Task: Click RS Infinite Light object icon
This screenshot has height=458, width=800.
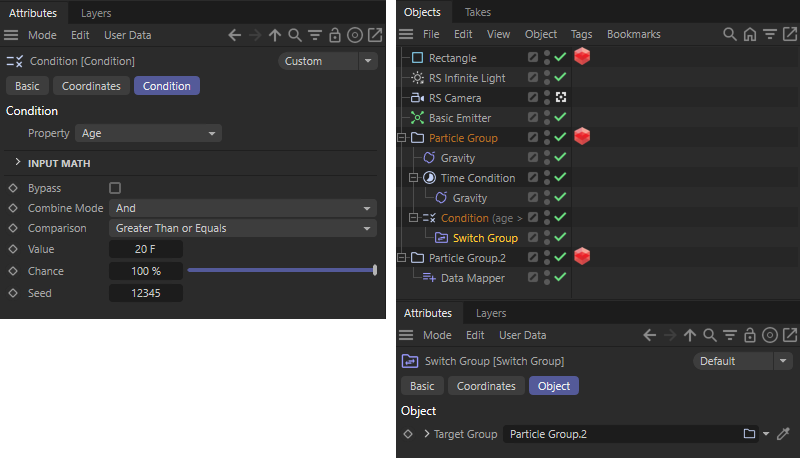Action: coord(417,78)
